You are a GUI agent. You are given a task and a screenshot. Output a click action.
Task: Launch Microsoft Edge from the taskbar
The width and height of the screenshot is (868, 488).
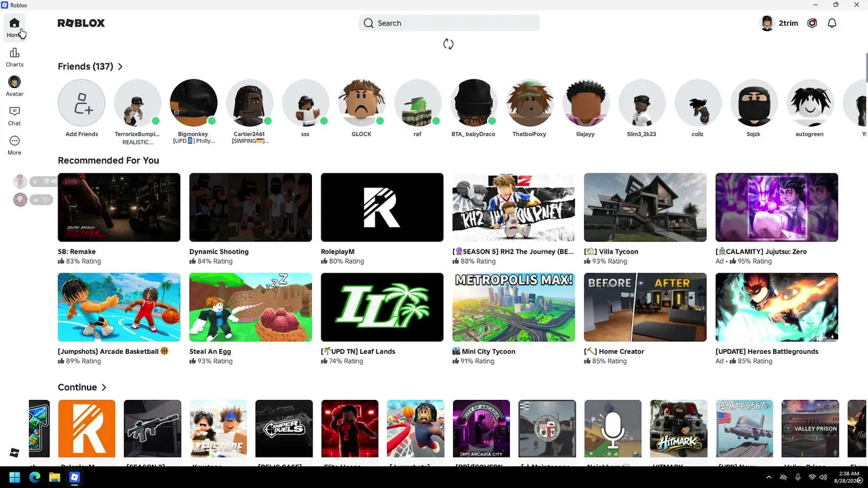click(x=35, y=477)
